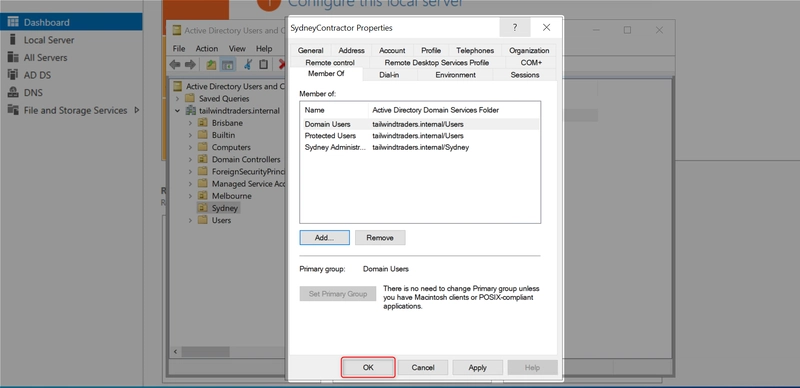Viewport: 800px width, 388px height.
Task: Click the Forward arrow toolbar icon
Action: [x=190, y=64]
